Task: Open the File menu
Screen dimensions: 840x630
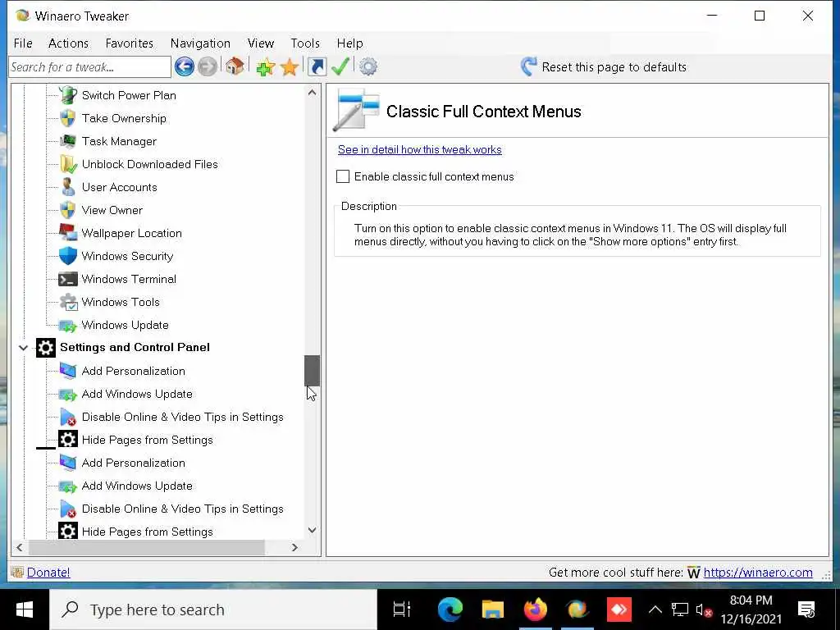Action: 23,43
